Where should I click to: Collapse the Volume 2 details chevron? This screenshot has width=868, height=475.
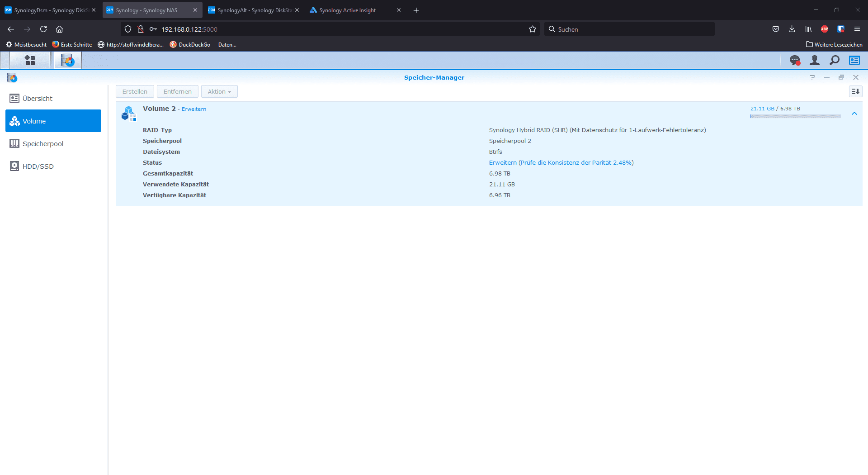click(854, 114)
